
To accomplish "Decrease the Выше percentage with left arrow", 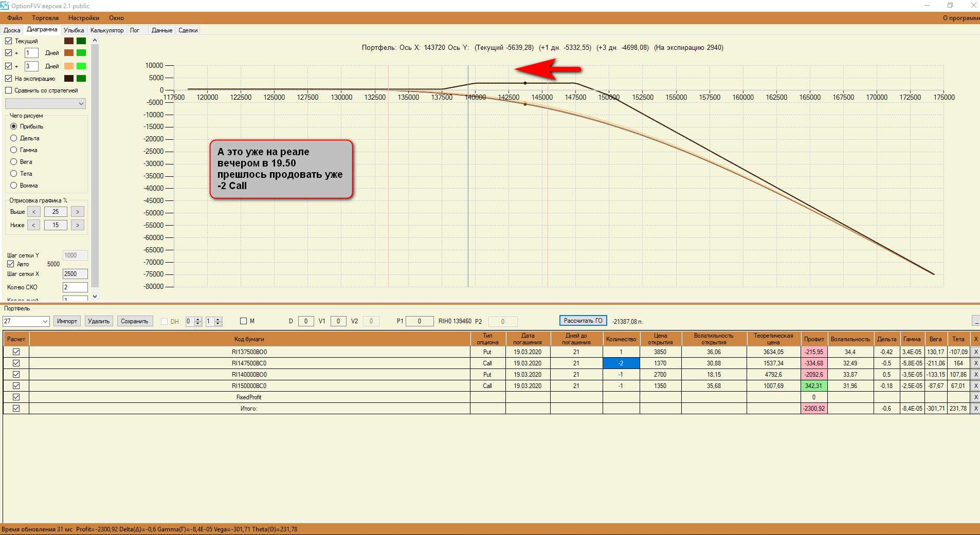I will tap(34, 212).
